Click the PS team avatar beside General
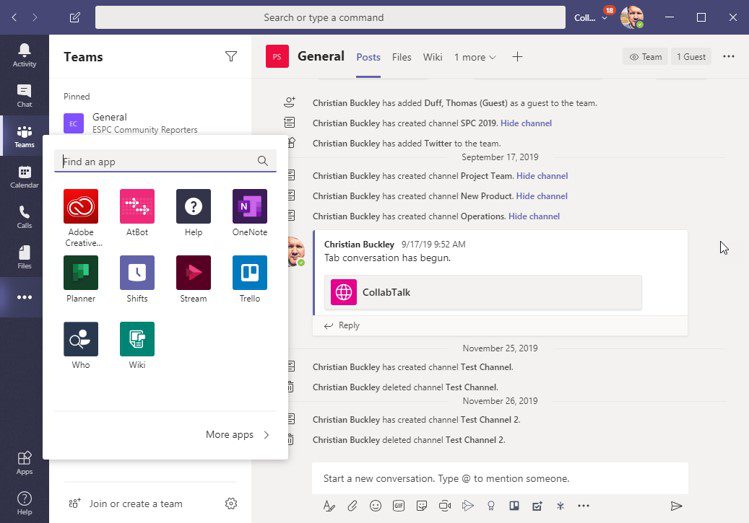 pos(277,57)
